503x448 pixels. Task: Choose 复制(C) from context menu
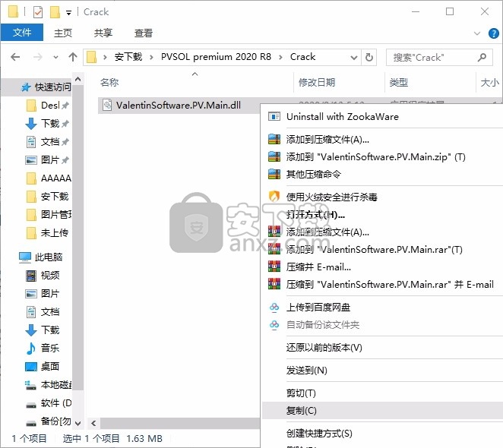tap(382, 411)
